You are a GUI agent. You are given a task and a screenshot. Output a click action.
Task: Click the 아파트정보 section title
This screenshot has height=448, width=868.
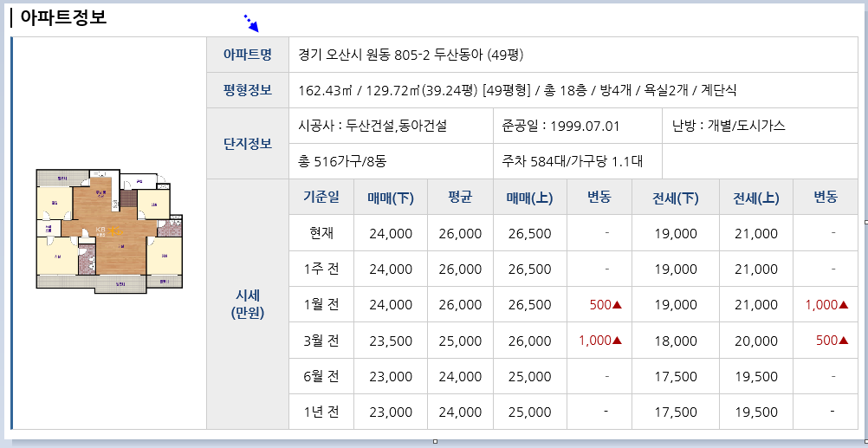coord(63,16)
